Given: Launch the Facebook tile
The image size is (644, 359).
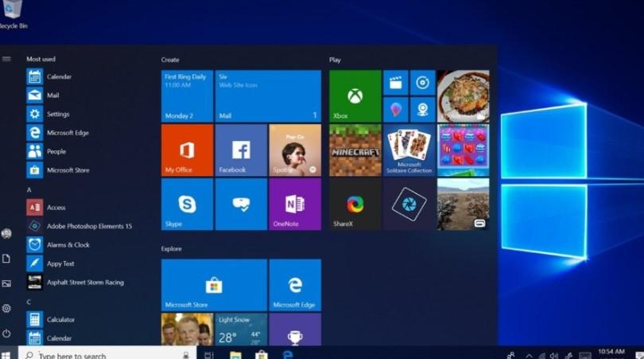Looking at the screenshot, I should [241, 150].
